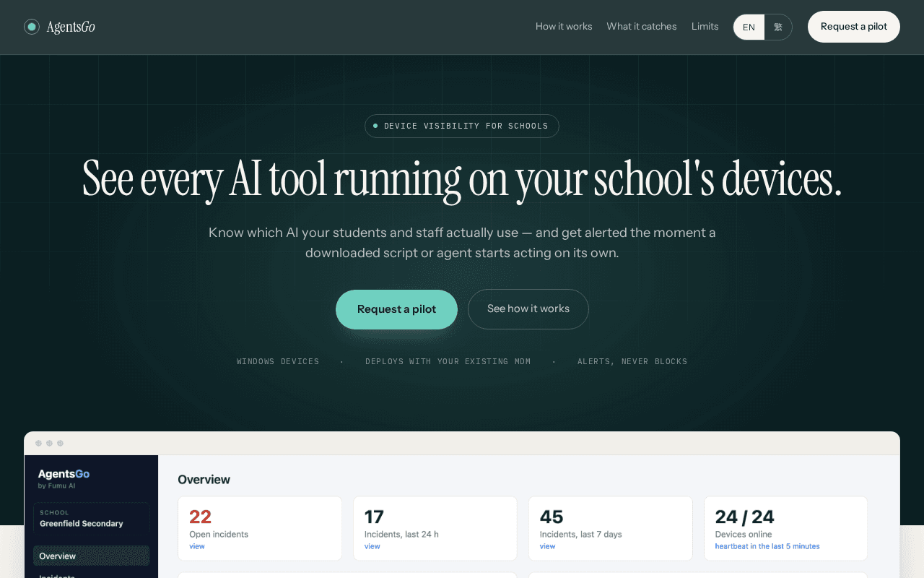Click the green Request a pilot hero button
The width and height of the screenshot is (924, 578).
pyautogui.click(x=396, y=309)
